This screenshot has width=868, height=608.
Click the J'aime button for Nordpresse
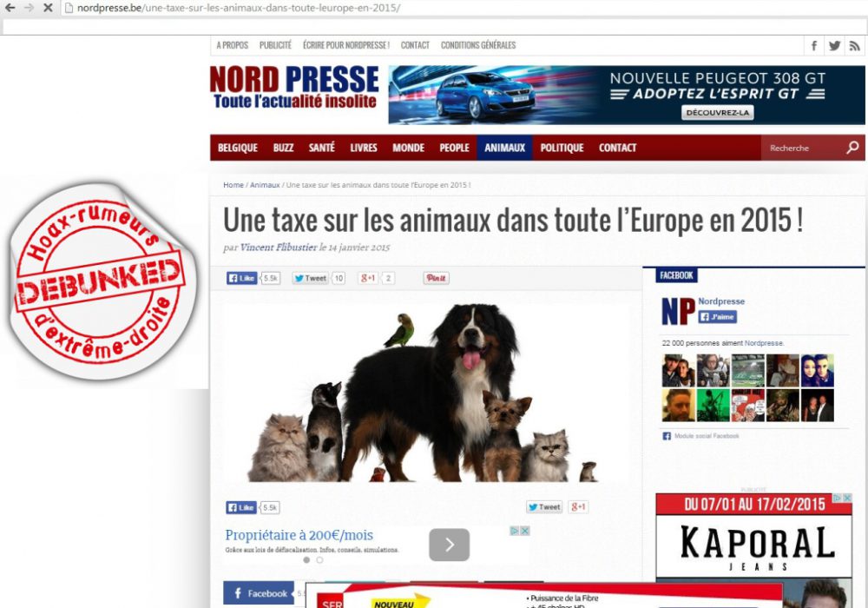pos(718,317)
